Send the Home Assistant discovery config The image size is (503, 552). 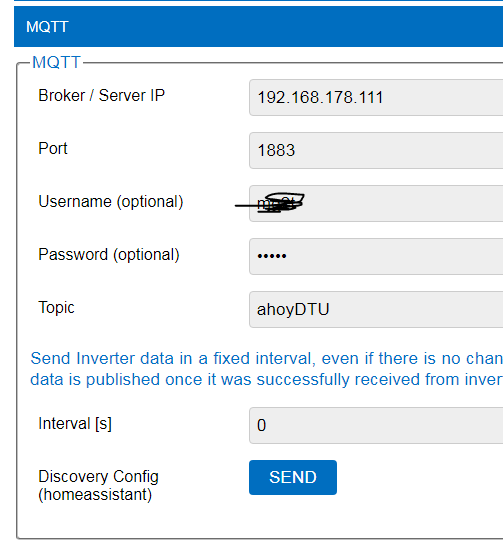coord(293,477)
